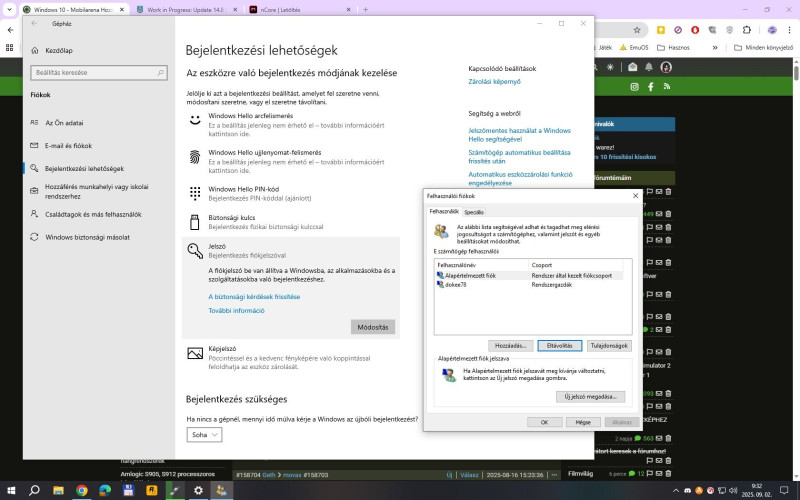Open Rockstar Games Launcher taskbar icon
This screenshot has width=800, height=500.
[152, 490]
